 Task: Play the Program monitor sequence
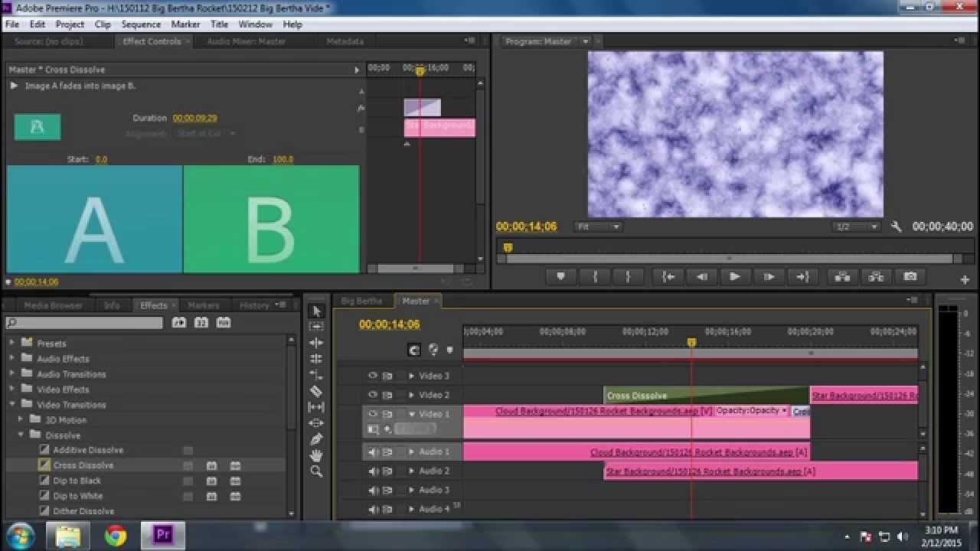pos(735,277)
